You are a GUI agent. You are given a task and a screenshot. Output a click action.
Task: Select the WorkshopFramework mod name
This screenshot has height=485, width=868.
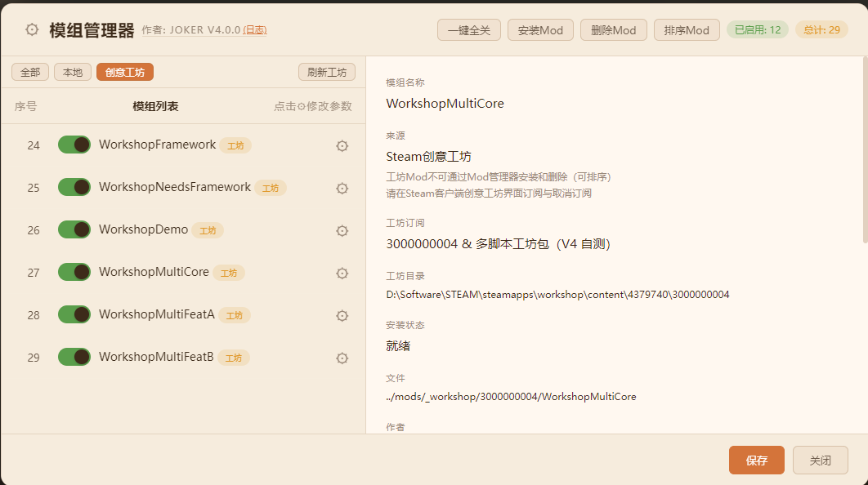(x=157, y=145)
